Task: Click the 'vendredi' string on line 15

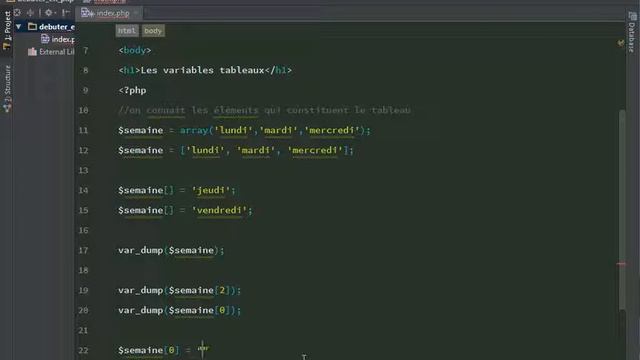Action: click(x=219, y=210)
